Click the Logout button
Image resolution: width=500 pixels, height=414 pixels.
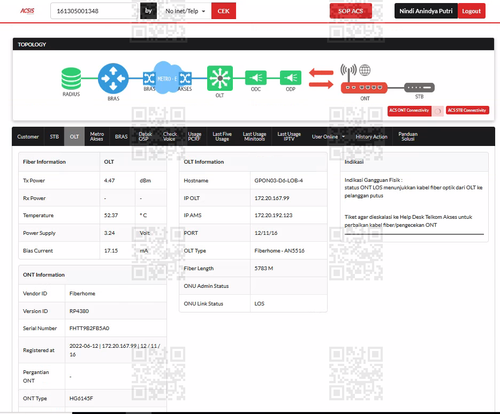pyautogui.click(x=471, y=11)
